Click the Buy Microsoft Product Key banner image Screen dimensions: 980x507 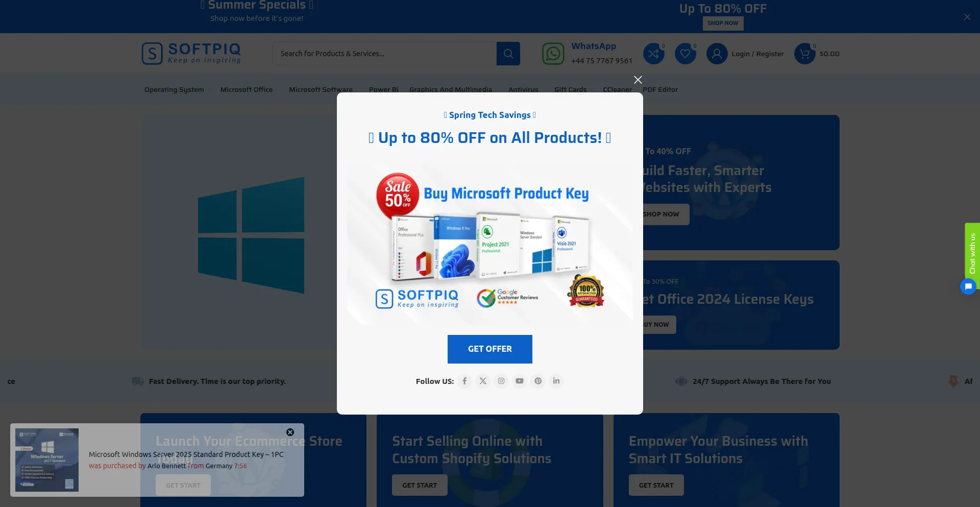(x=490, y=244)
